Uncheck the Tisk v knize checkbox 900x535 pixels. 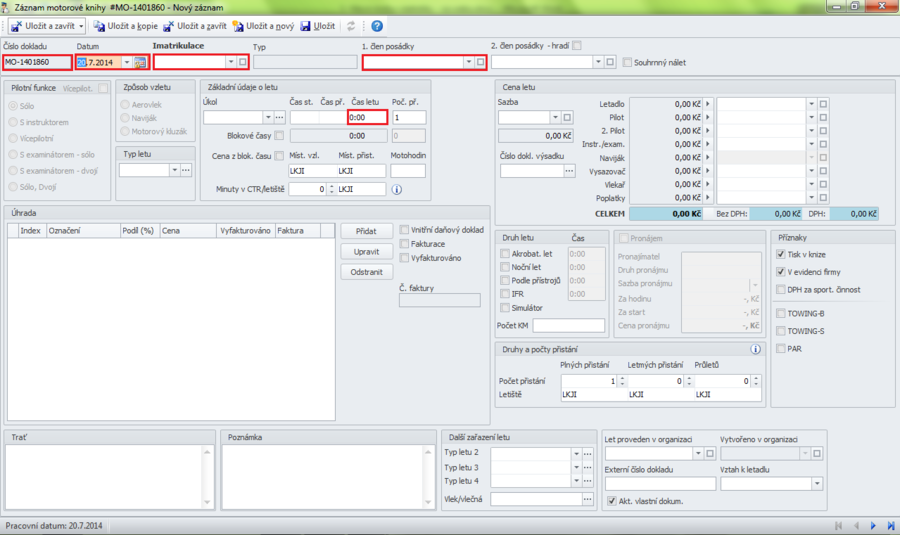point(781,254)
